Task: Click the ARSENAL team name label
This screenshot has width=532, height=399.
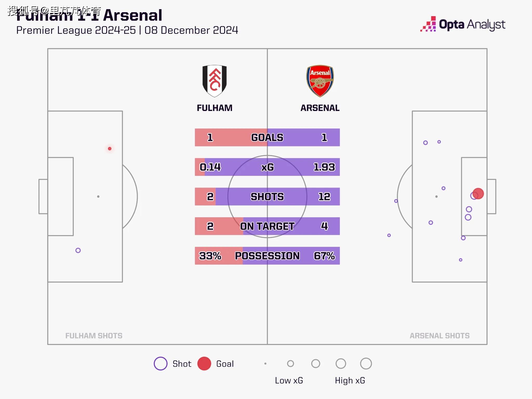Action: [320, 108]
